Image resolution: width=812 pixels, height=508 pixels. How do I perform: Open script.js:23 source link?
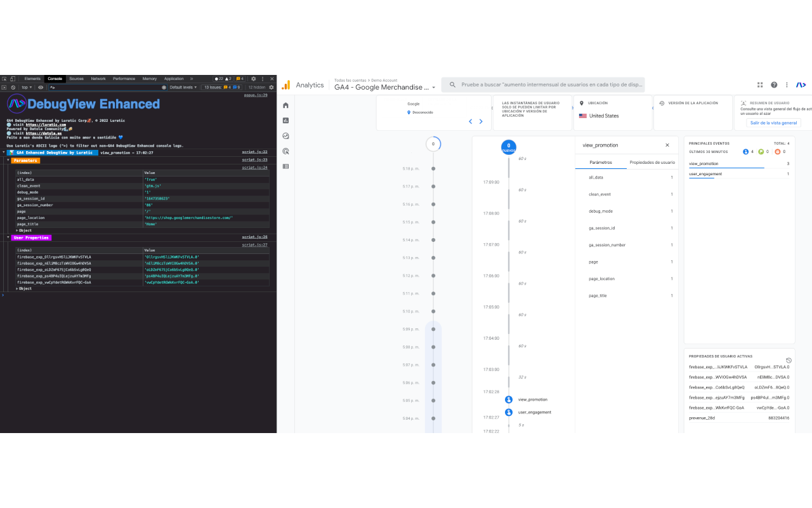click(x=255, y=160)
